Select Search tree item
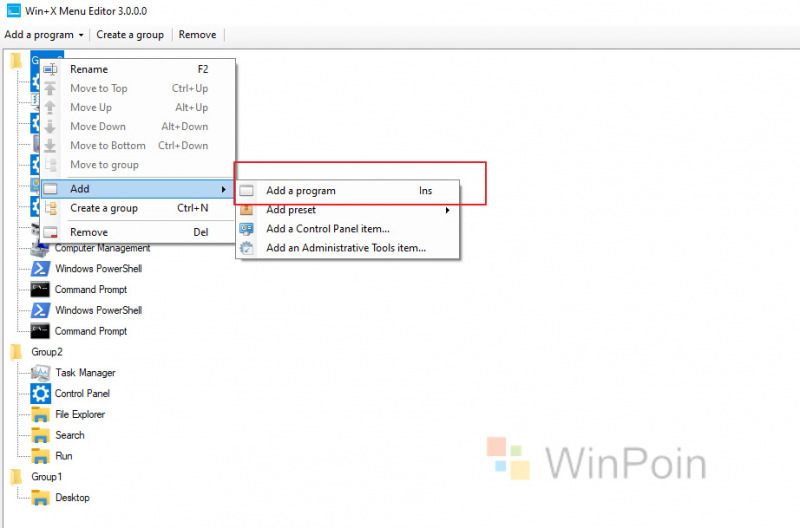Image resolution: width=800 pixels, height=528 pixels. pyautogui.click(x=70, y=436)
